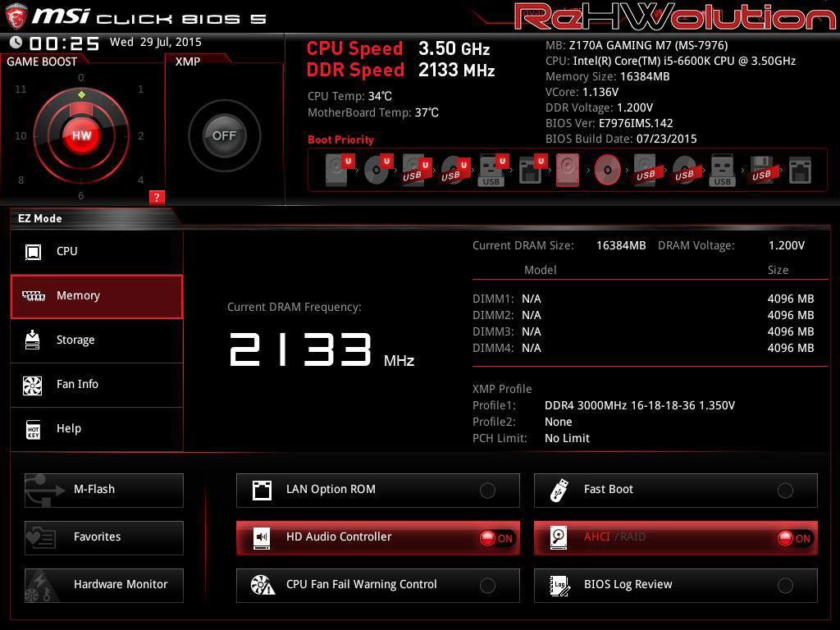
Task: Click the MSI dragon logo
Action: click(x=16, y=15)
